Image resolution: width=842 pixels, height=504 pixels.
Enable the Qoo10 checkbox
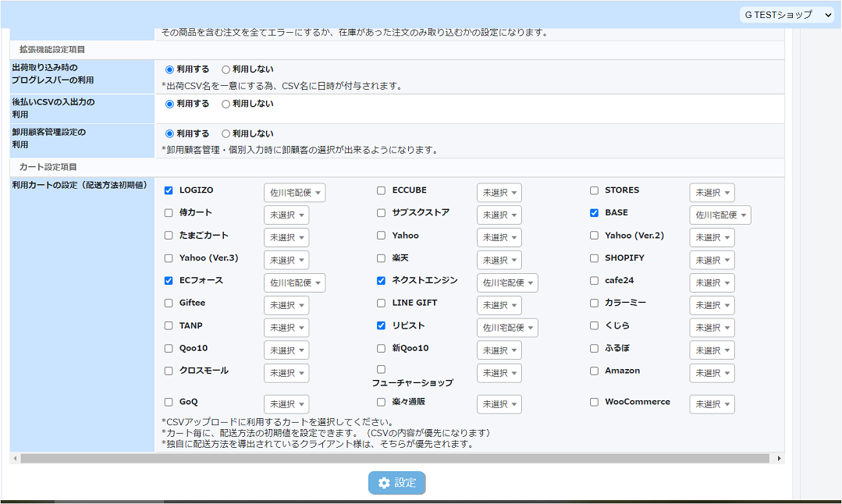169,348
